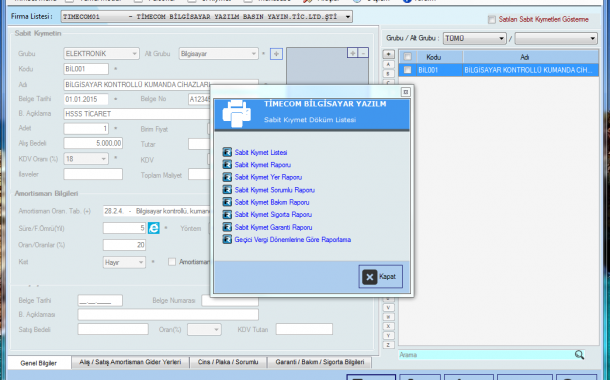Click the Adı field with BİLGİSAYAR KONTROLLÜ text
Screen dimensions: 610x380
coord(161,84)
